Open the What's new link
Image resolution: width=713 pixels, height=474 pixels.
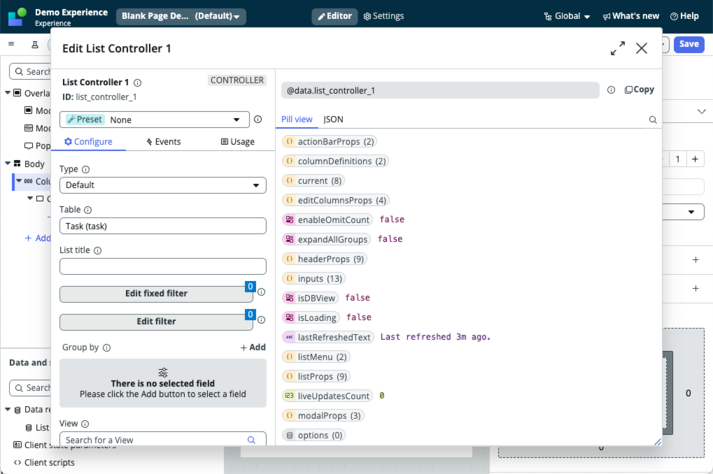point(631,16)
